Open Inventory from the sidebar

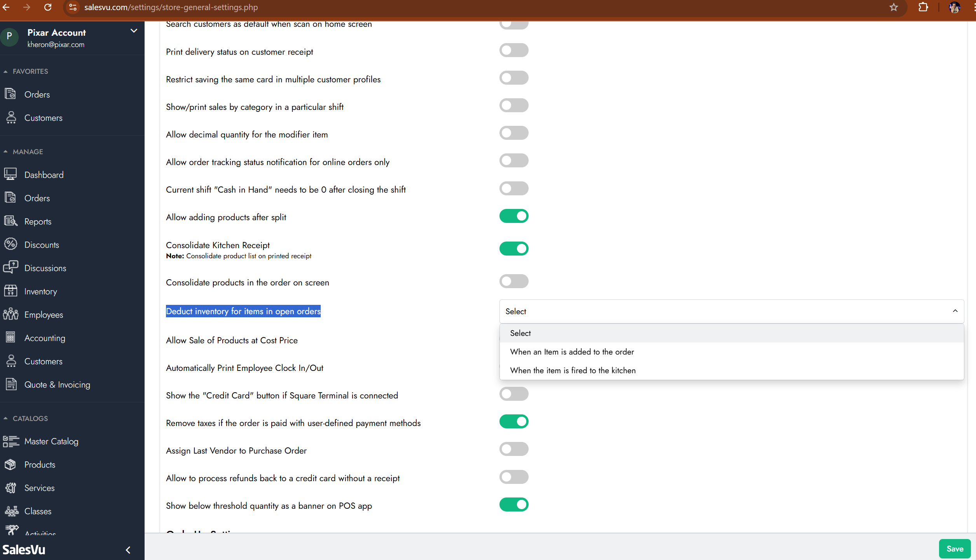point(40,292)
